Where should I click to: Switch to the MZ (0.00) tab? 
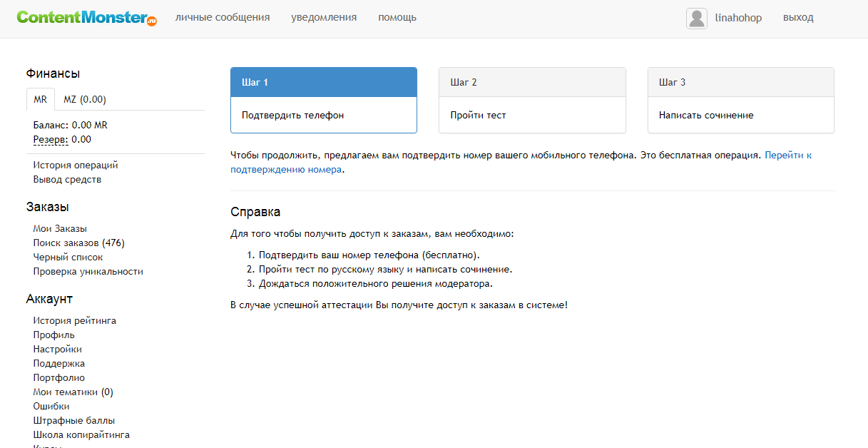(x=85, y=100)
